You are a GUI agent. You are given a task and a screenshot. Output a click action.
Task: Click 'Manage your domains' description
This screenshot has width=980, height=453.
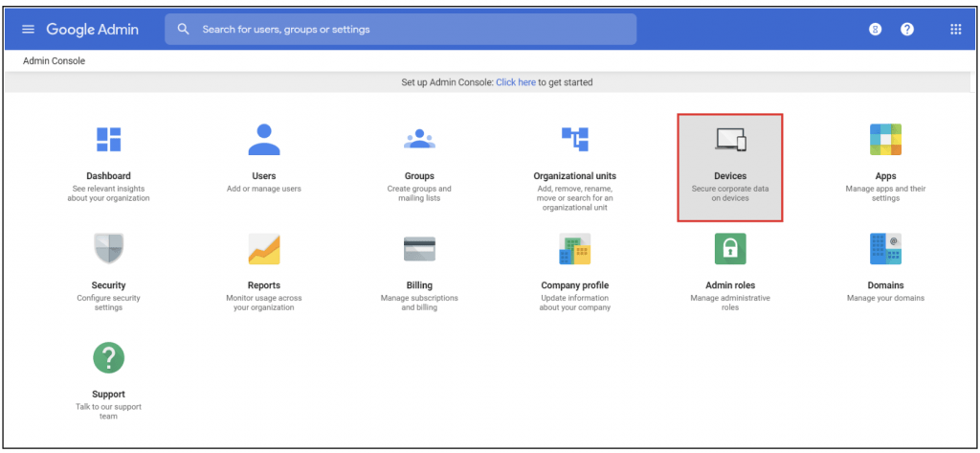885,298
